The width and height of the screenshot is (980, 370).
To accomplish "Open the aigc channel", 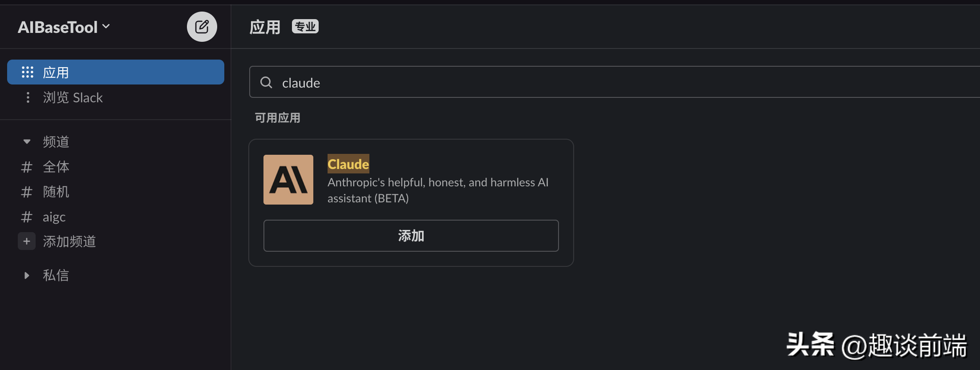I will point(54,217).
